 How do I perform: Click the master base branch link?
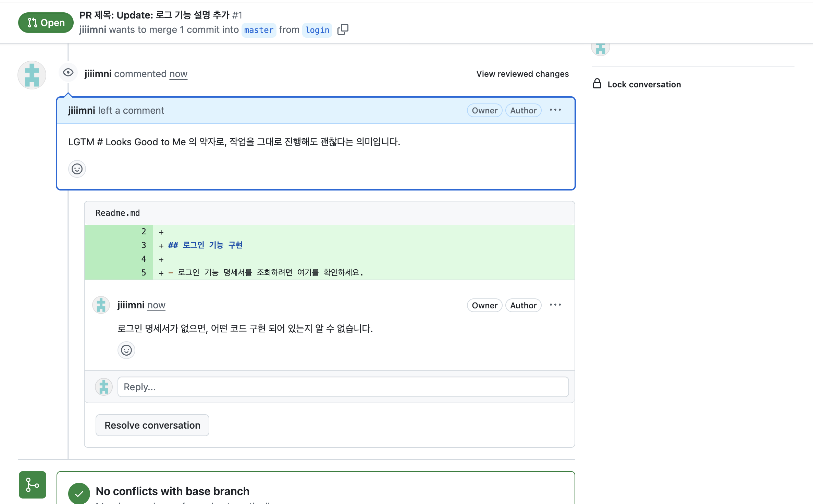[259, 30]
